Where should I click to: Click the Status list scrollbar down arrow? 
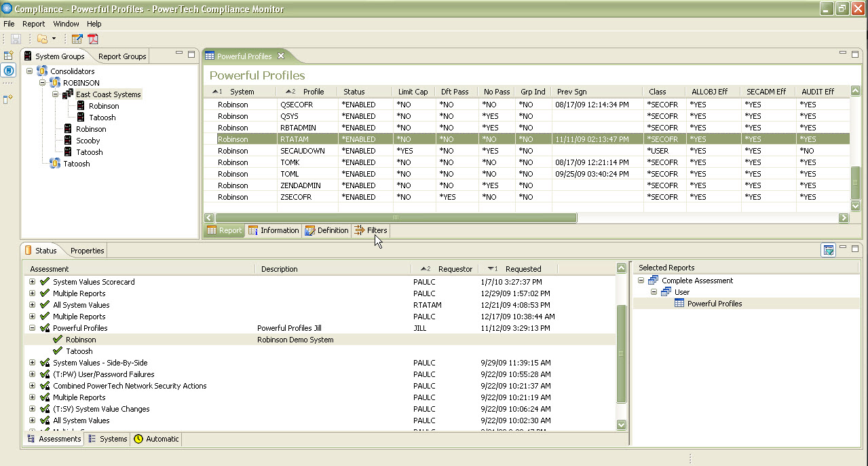point(621,425)
